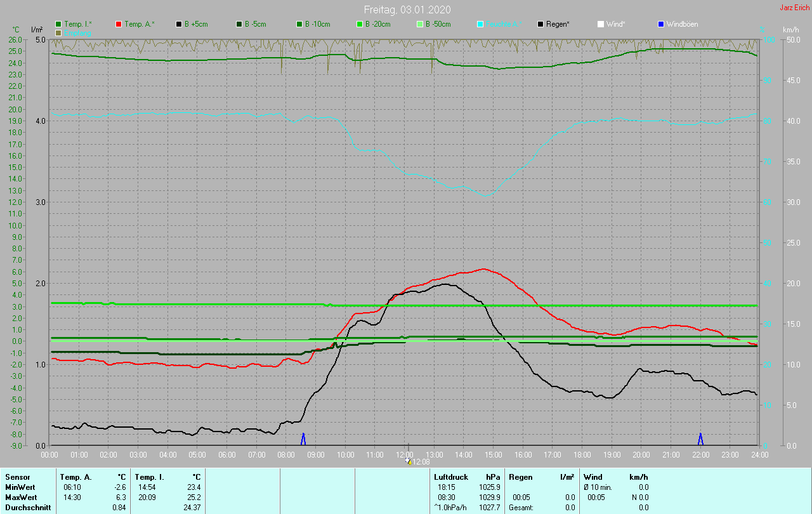Click the black B +5cm legend square
This screenshot has width=812, height=514.
click(x=180, y=24)
